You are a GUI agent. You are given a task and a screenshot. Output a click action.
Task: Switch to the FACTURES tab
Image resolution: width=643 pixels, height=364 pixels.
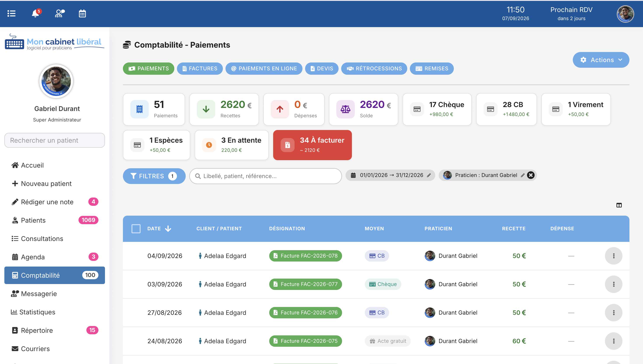click(200, 69)
